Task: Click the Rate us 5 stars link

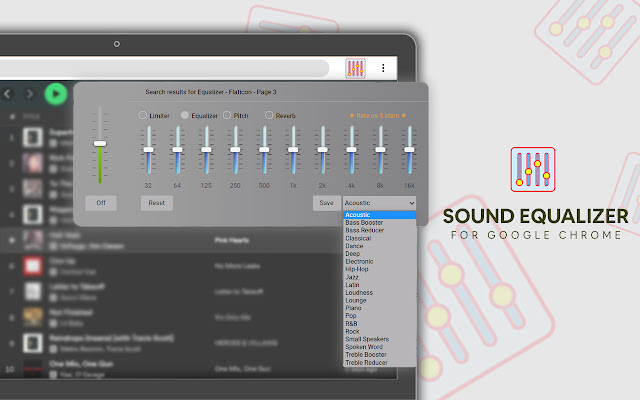Action: tap(378, 115)
